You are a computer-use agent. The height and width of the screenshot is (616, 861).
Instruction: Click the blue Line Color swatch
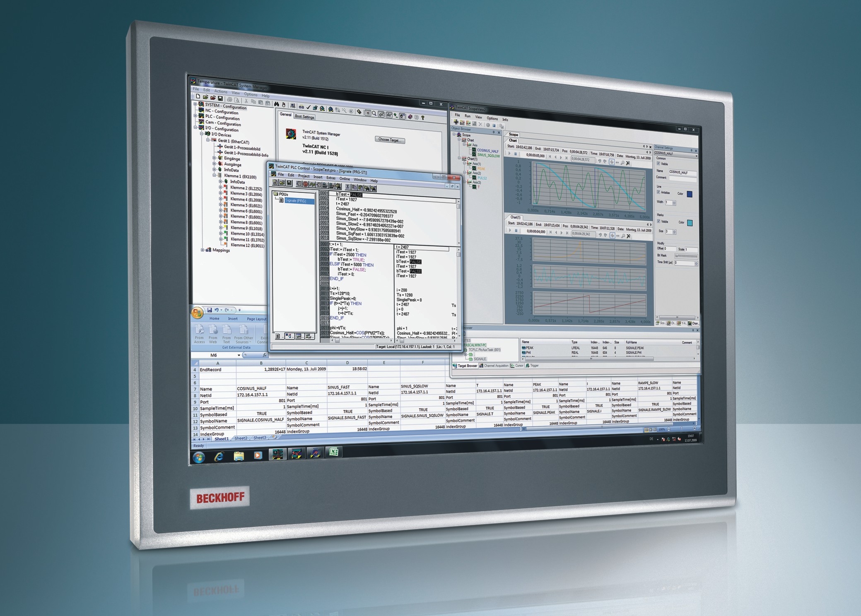[690, 194]
